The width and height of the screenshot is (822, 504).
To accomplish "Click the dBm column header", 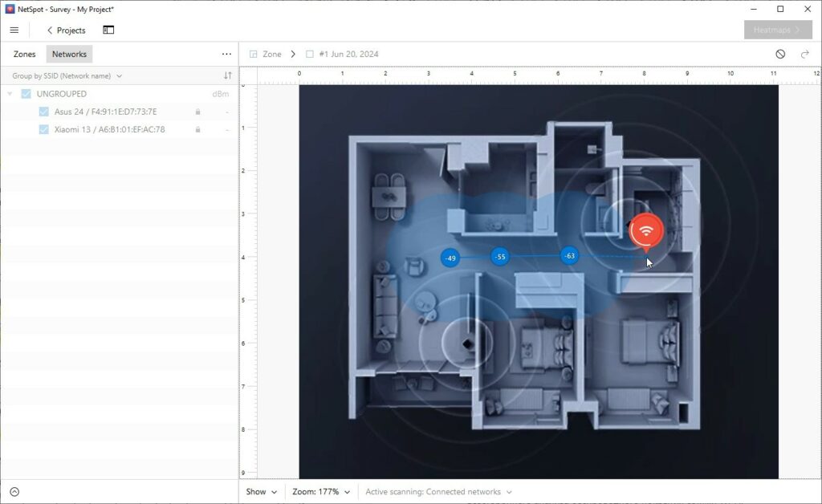I will point(221,95).
